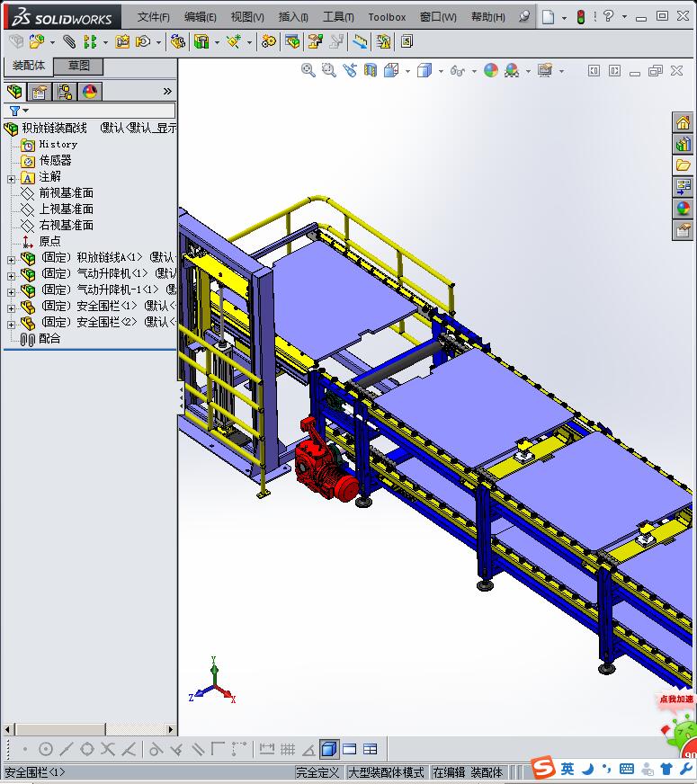The width and height of the screenshot is (697, 784).
Task: Toggle the two-view split icon in bottom toolbar
Action: tap(349, 749)
